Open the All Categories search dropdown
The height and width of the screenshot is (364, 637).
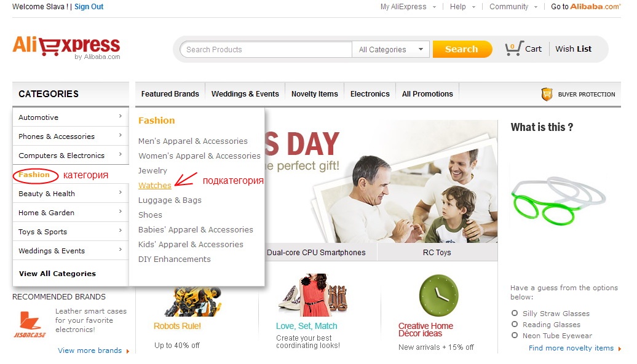pos(391,50)
